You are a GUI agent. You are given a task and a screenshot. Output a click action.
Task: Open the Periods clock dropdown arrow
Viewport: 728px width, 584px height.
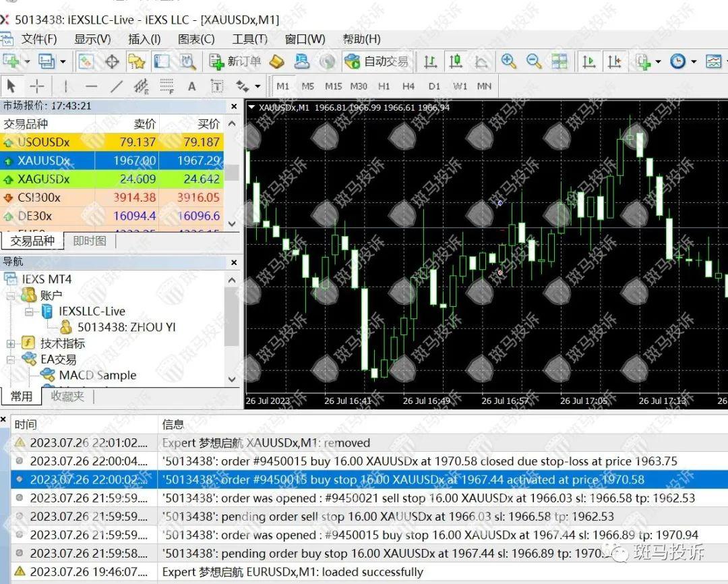coord(694,61)
